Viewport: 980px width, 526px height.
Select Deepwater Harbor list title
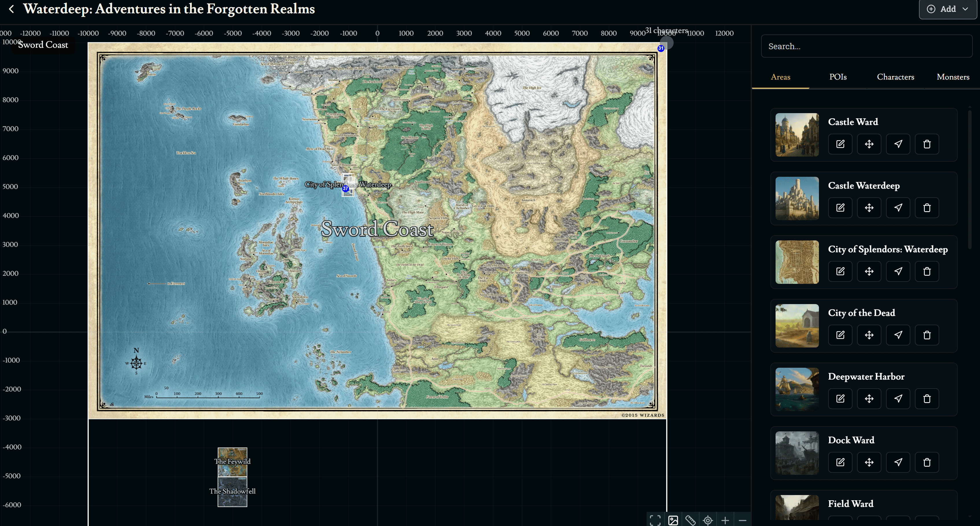pos(866,376)
